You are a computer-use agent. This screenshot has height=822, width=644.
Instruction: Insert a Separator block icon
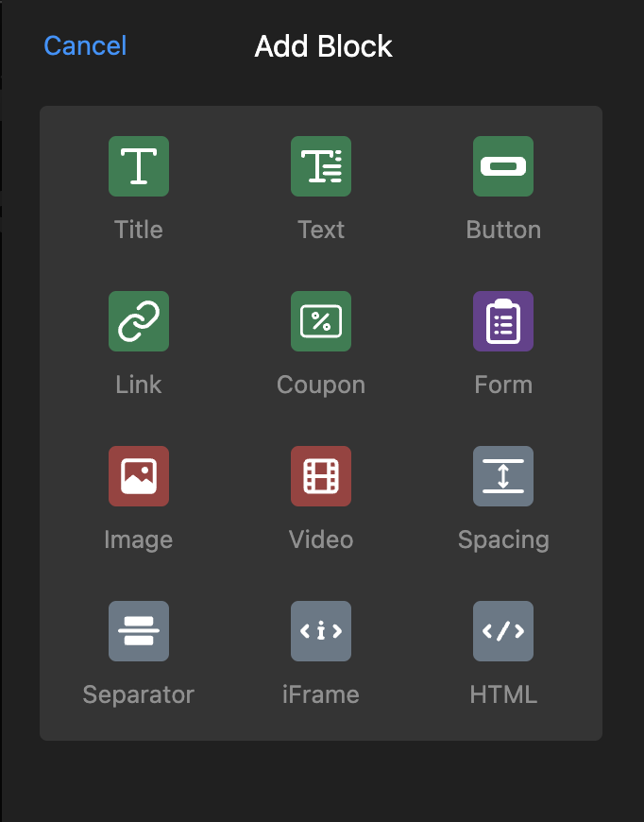[139, 631]
